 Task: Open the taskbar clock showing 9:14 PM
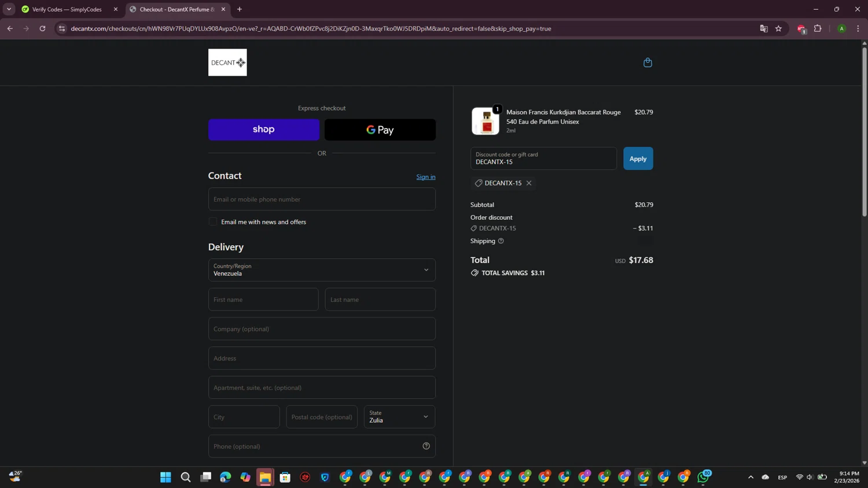tap(847, 477)
